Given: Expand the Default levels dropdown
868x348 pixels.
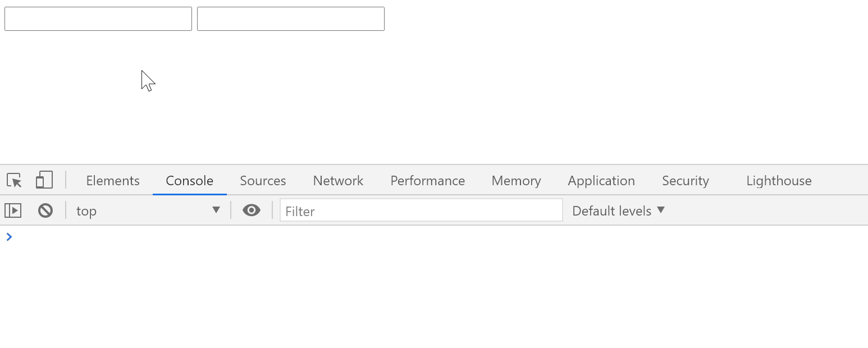Looking at the screenshot, I should tap(618, 210).
